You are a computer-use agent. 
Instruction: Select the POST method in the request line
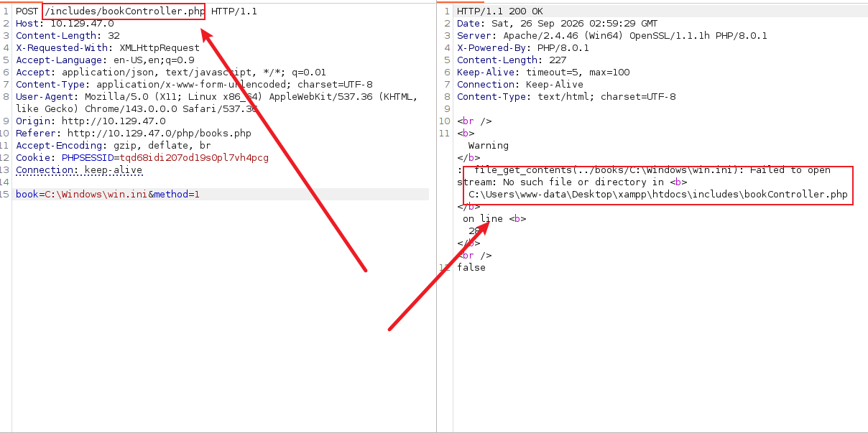pyautogui.click(x=27, y=11)
